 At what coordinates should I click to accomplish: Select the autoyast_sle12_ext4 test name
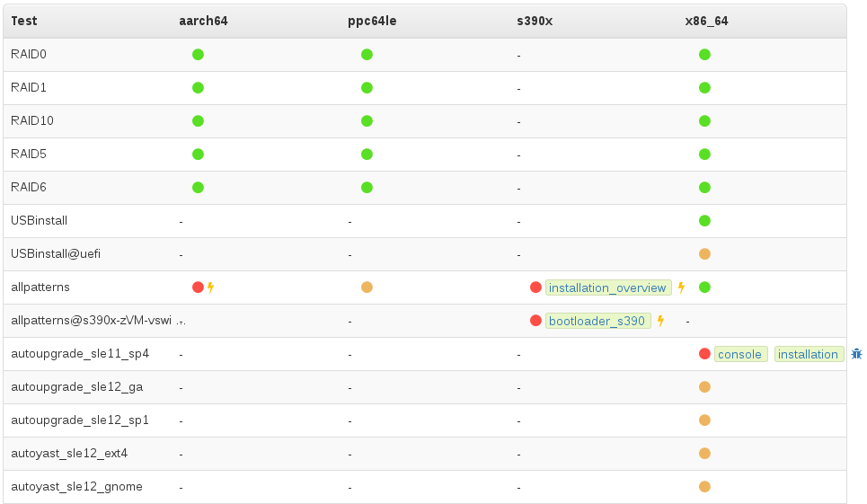69,453
